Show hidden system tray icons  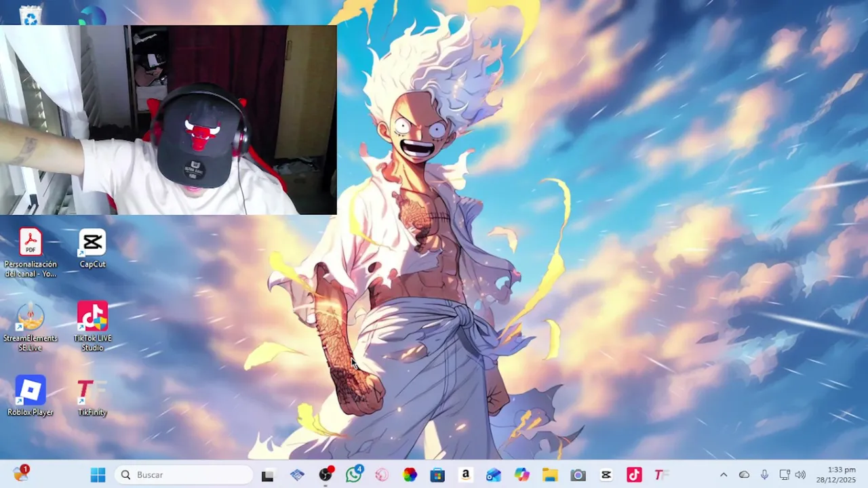coord(724,475)
